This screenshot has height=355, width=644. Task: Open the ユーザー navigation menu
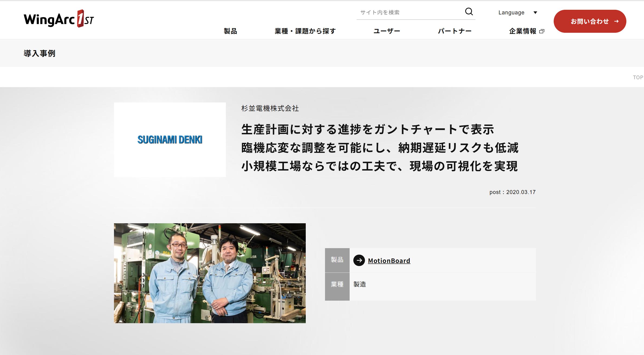click(387, 31)
